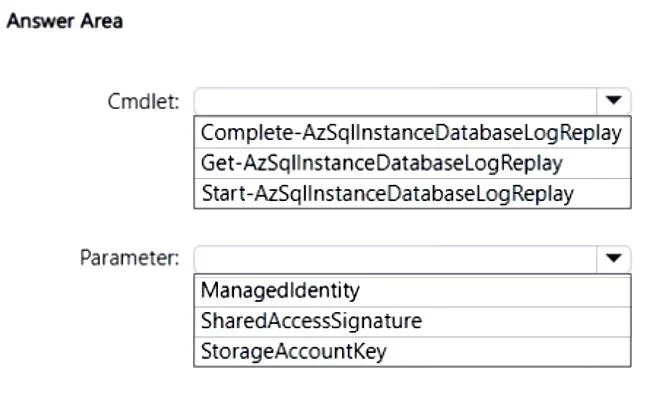The width and height of the screenshot is (656, 398).
Task: Choose the managed identity authentication parameter
Action: point(413,290)
